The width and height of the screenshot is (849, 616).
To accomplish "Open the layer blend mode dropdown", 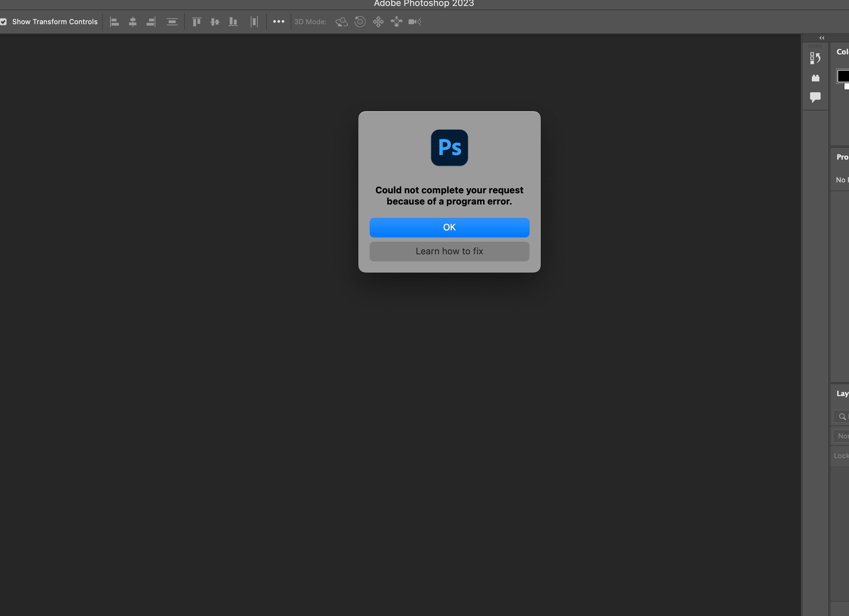I will pyautogui.click(x=841, y=436).
